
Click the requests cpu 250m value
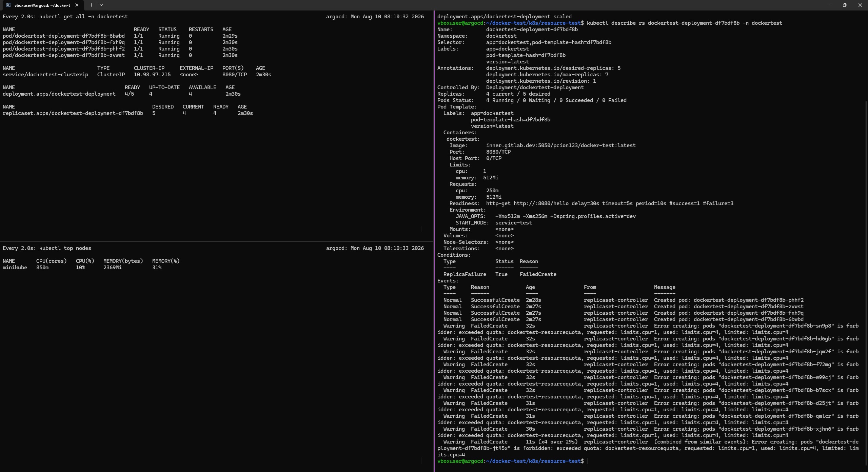492,191
